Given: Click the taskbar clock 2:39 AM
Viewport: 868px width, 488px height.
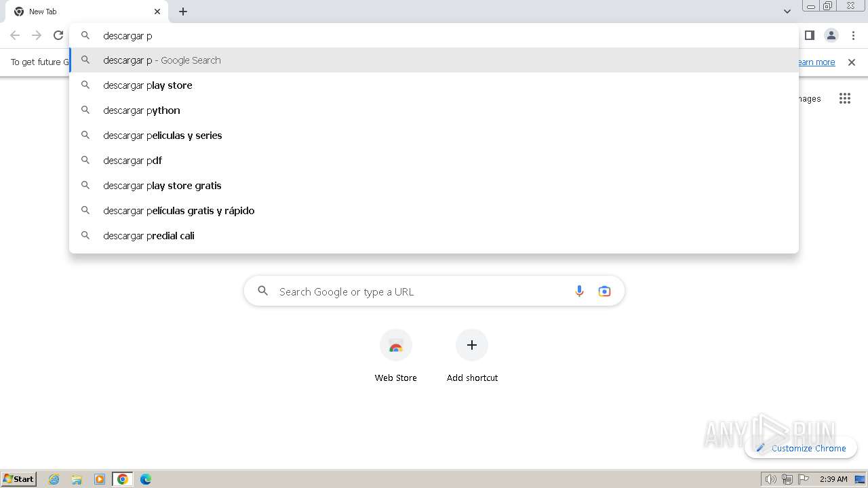Looking at the screenshot, I should click(833, 479).
